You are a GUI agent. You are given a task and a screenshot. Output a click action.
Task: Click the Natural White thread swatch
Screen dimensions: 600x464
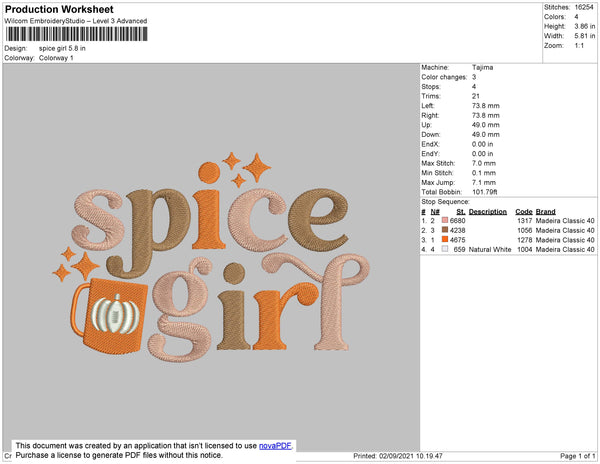(x=445, y=250)
